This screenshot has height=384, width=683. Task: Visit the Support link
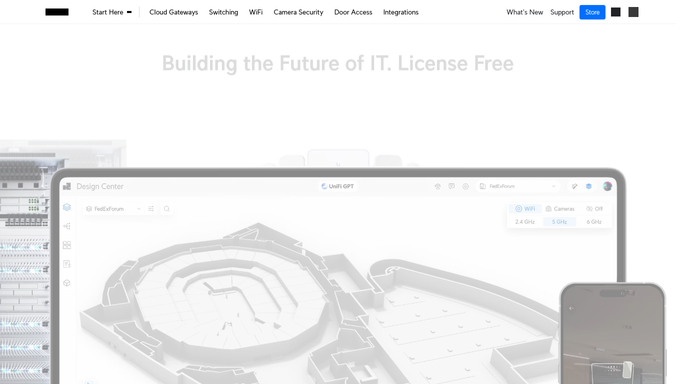[x=561, y=12]
